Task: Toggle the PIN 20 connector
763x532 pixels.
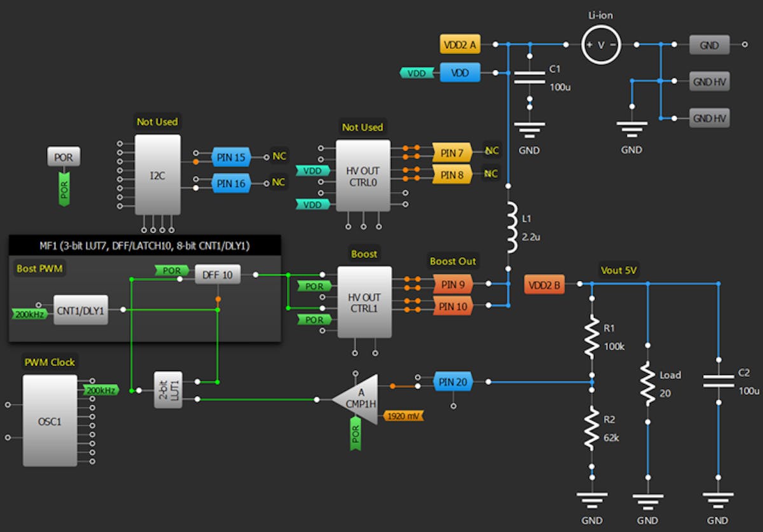Action: pyautogui.click(x=452, y=381)
